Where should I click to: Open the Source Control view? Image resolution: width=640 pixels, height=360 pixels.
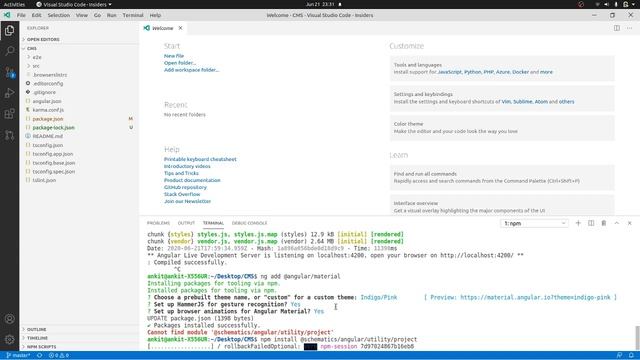(x=9, y=72)
